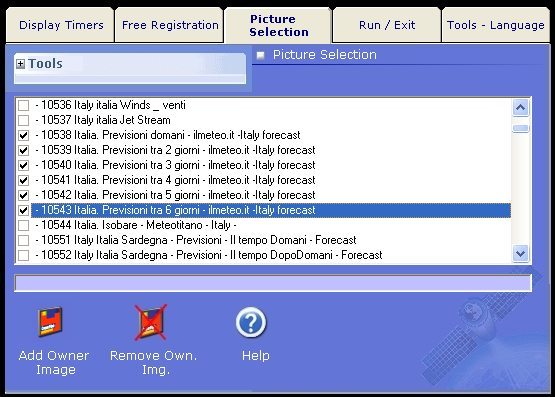Uncheck the 10542 Previsioni tra 5 giorni checkbox

point(23,195)
